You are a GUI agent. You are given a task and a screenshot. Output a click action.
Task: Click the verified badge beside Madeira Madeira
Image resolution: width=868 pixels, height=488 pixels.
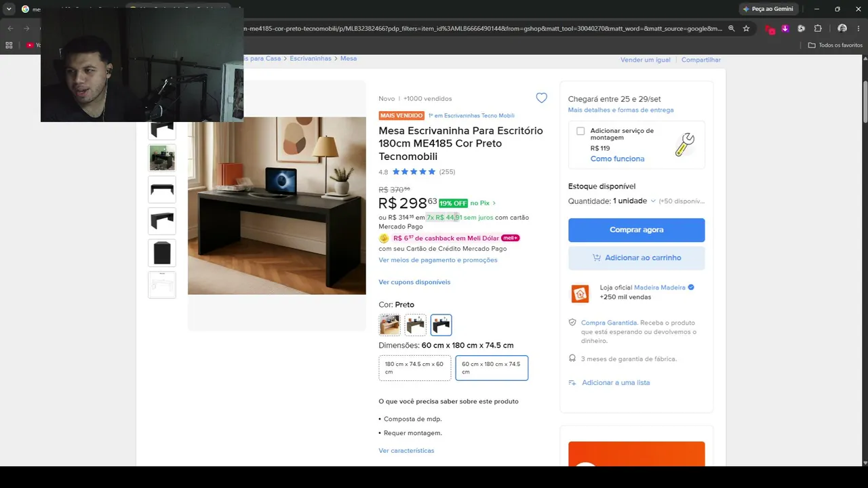[x=691, y=287]
